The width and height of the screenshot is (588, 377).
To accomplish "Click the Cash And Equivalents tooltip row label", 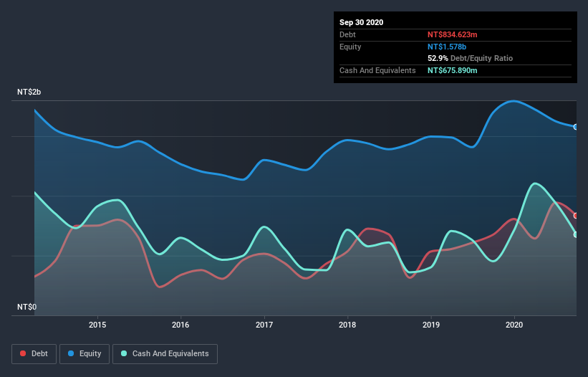I will [377, 70].
